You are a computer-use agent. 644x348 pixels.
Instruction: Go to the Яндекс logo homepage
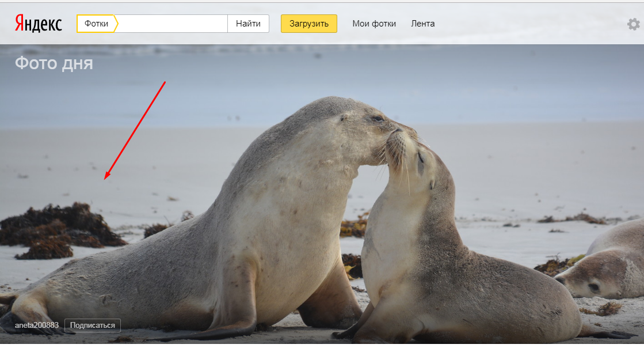39,24
